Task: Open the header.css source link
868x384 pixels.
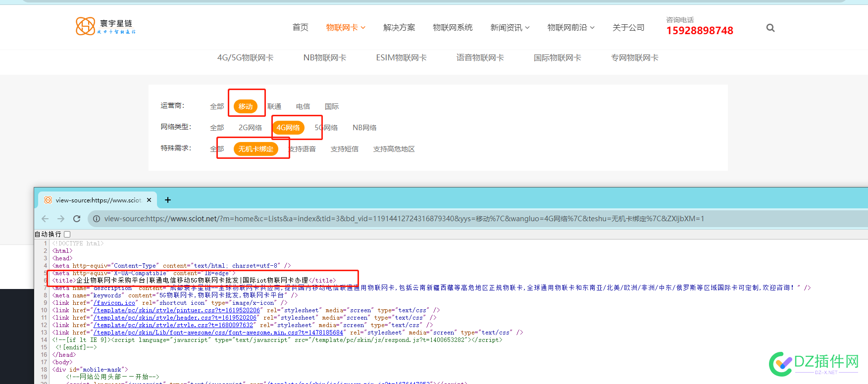Action: pos(175,318)
